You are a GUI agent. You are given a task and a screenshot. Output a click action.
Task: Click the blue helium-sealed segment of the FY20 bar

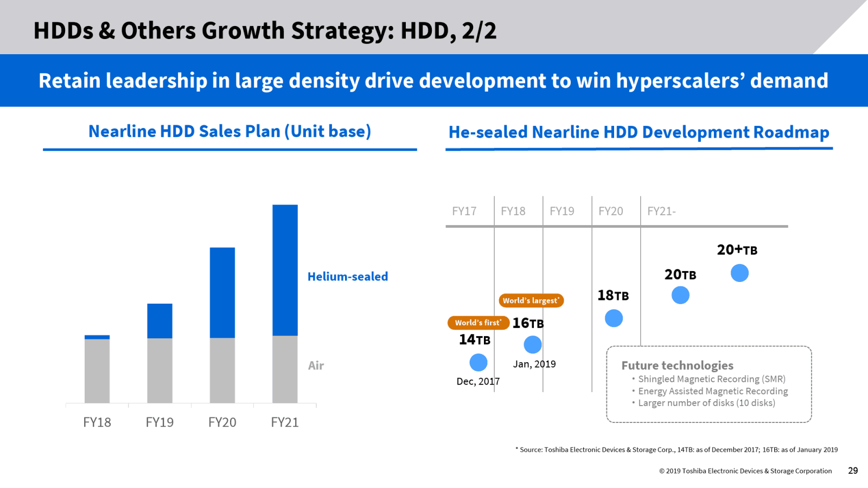click(222, 293)
